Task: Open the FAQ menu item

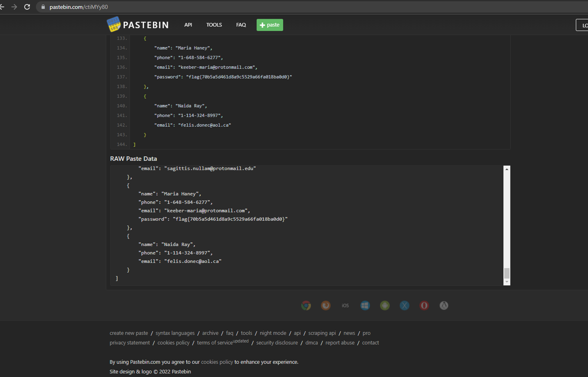Action: click(241, 25)
